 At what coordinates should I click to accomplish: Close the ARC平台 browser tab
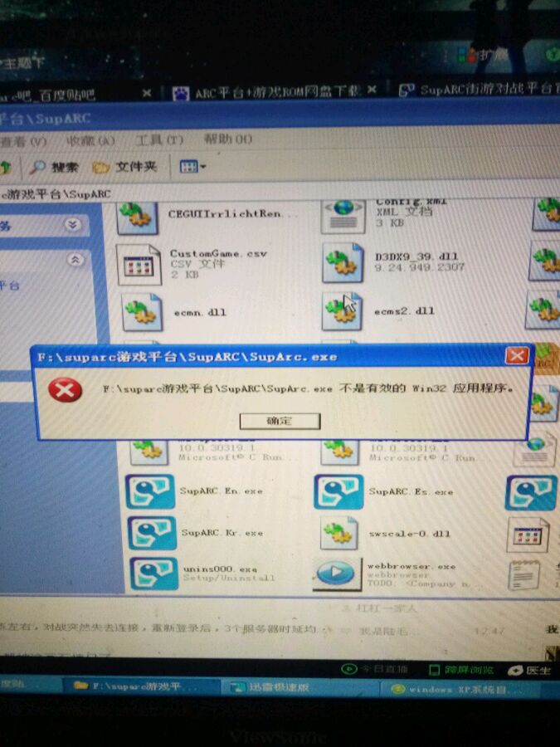click(373, 89)
